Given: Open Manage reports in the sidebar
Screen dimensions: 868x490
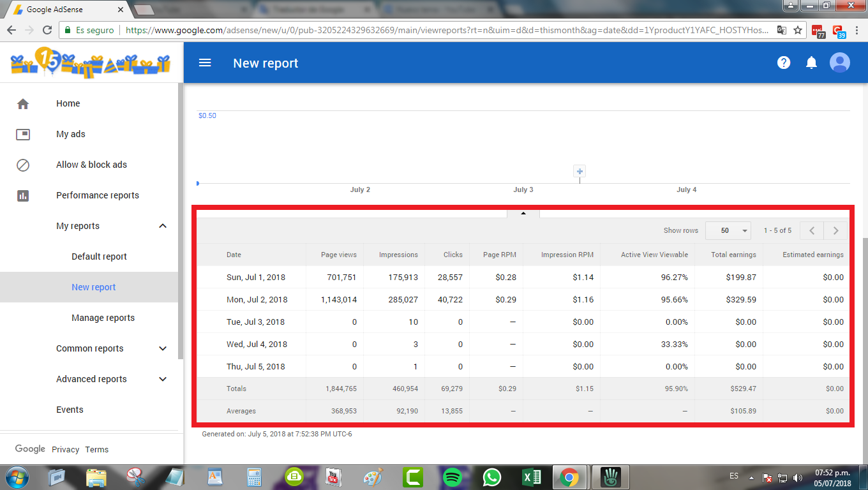Looking at the screenshot, I should click(x=103, y=318).
